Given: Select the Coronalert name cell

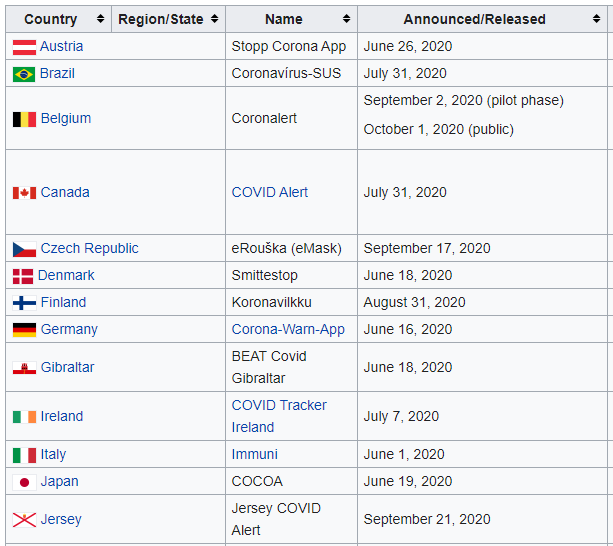Looking at the screenshot, I should click(x=292, y=118).
